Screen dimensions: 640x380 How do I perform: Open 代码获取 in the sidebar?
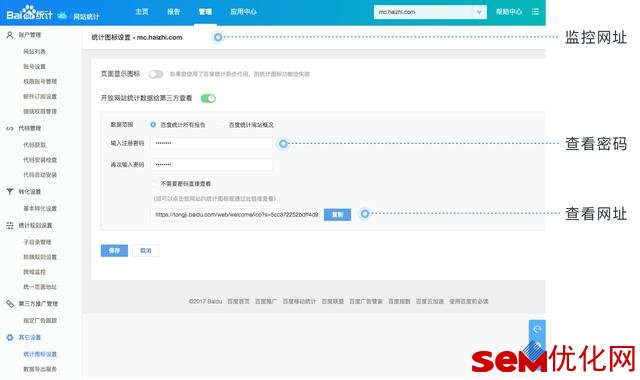coord(35,145)
